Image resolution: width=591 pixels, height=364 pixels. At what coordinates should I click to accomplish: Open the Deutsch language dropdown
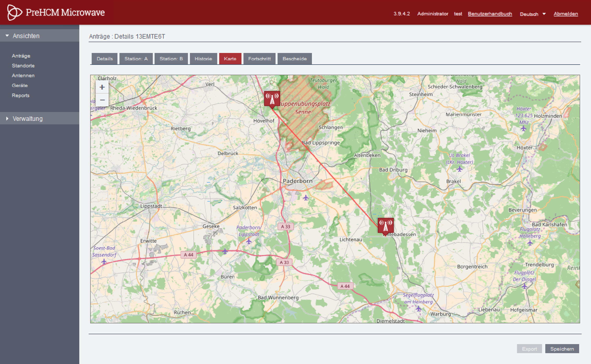532,14
